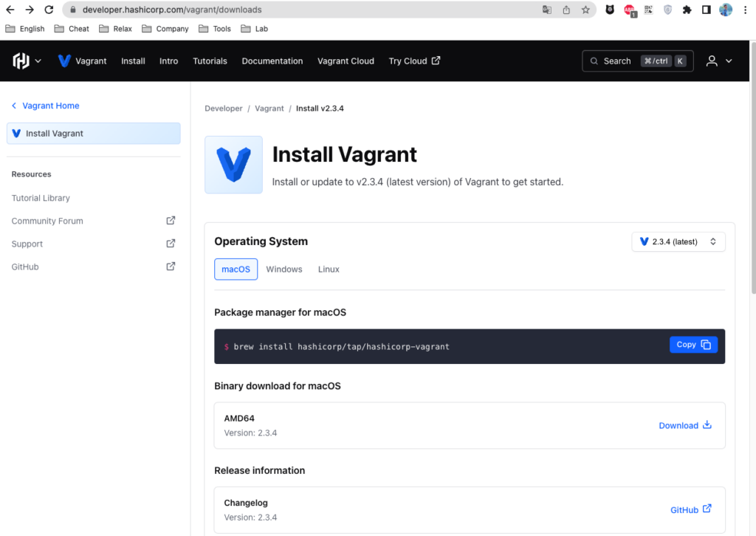Screen dimensions: 756x536
Task: Click the large Vagrant logo thumbnail
Action: click(x=234, y=165)
